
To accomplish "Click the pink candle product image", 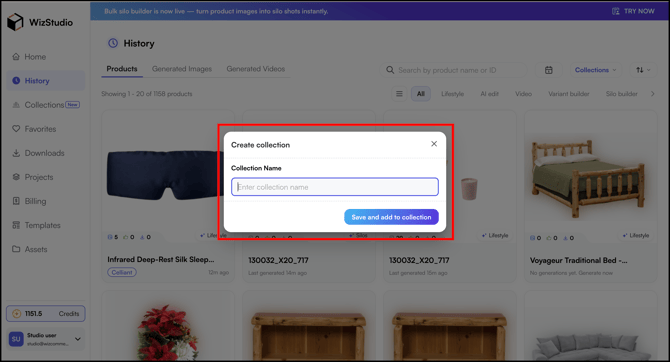I will (x=469, y=189).
